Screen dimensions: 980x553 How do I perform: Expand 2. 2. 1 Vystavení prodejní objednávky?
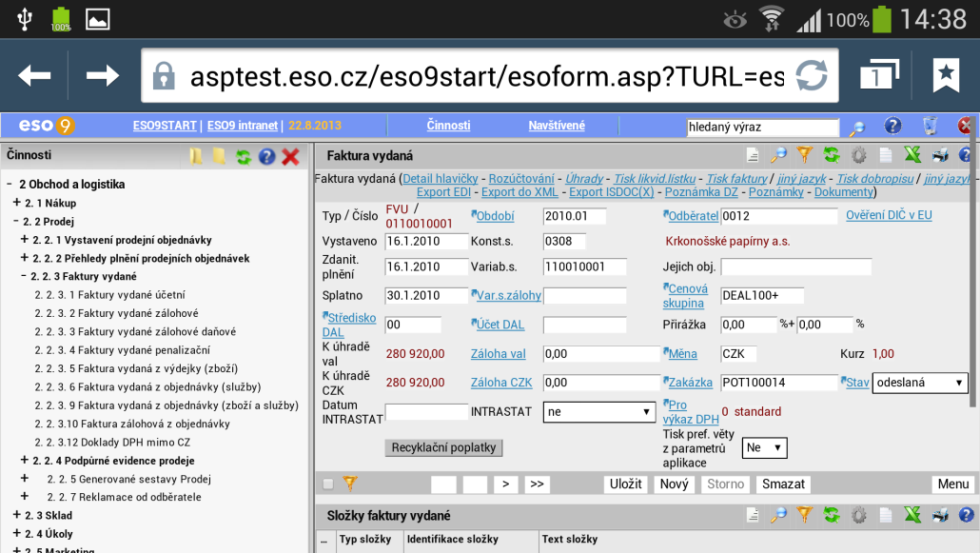[x=25, y=240]
